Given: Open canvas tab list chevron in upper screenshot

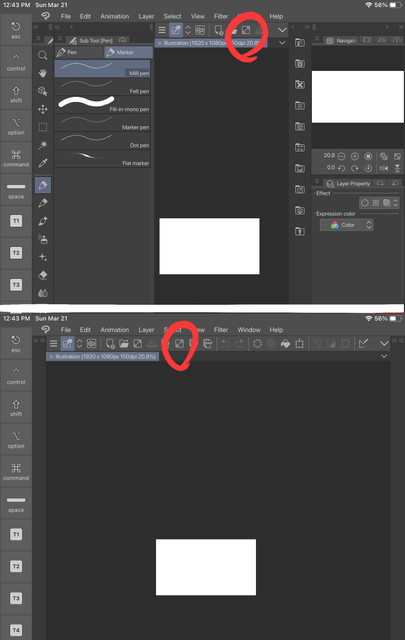Looking at the screenshot, I should tap(282, 43).
